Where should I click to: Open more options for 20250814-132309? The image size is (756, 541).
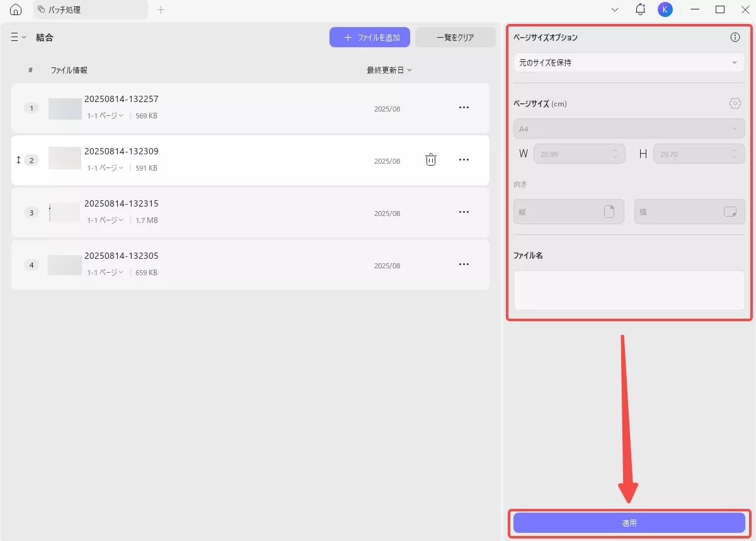coord(464,160)
